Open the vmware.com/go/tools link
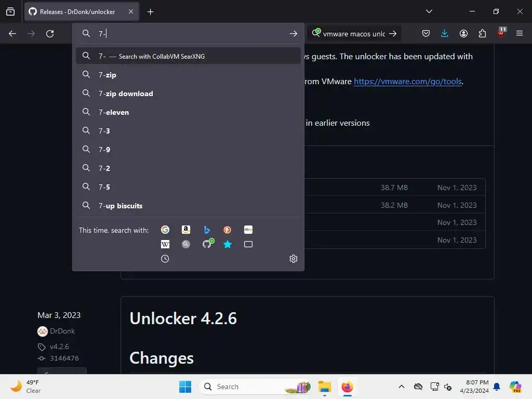Image resolution: width=532 pixels, height=399 pixels. (x=407, y=82)
